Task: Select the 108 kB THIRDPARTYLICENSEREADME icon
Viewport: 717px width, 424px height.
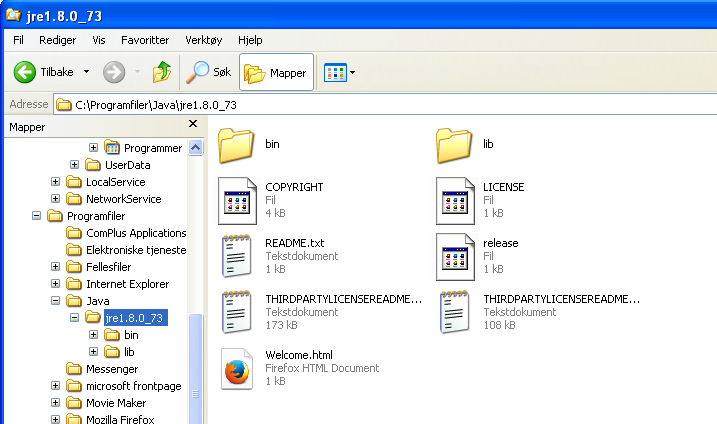Action: click(x=455, y=312)
